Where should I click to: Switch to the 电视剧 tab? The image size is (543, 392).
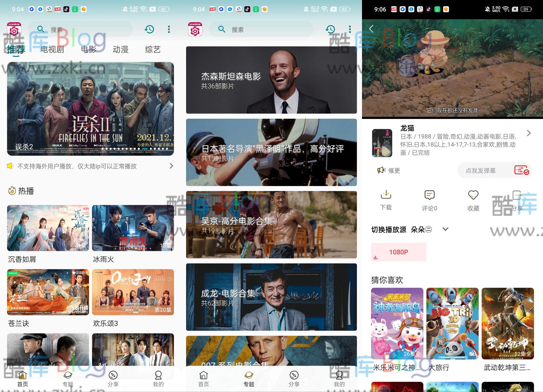[x=52, y=49]
